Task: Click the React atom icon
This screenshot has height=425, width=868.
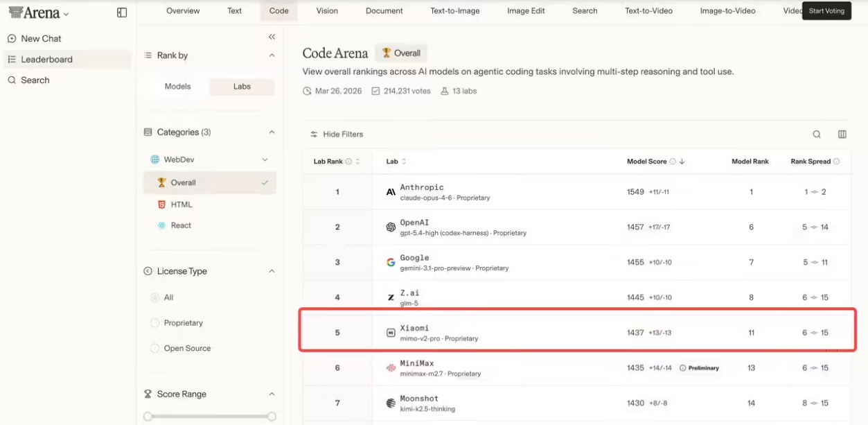Action: 161,225
